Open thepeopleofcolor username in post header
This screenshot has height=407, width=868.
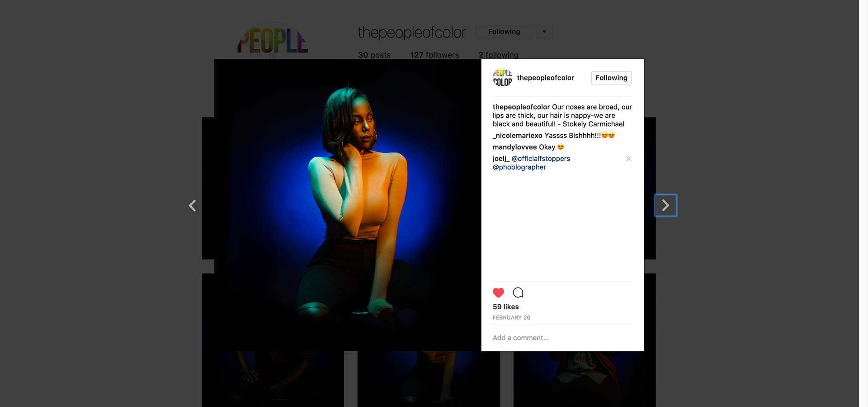coord(546,78)
